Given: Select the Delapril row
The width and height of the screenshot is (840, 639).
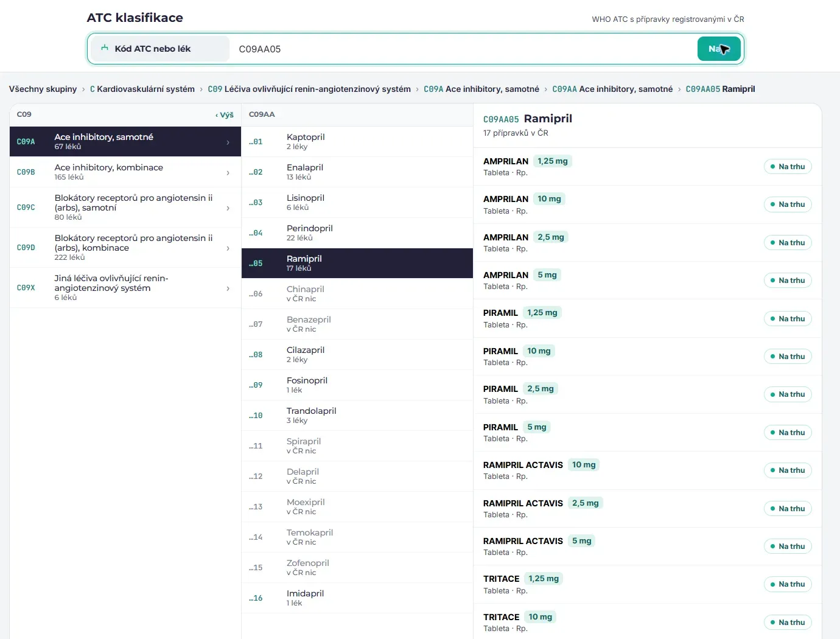Looking at the screenshot, I should pyautogui.click(x=357, y=477).
